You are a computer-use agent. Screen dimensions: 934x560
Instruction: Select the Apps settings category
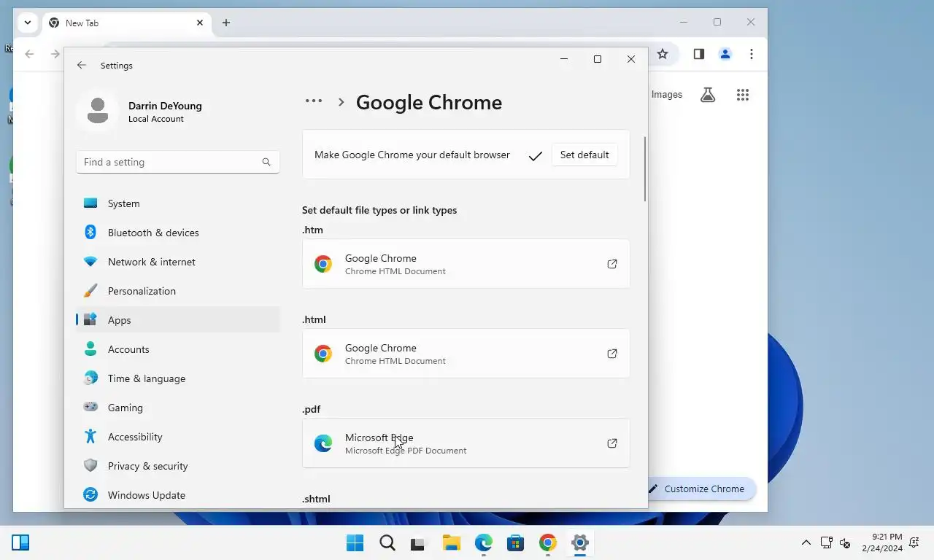click(178, 320)
